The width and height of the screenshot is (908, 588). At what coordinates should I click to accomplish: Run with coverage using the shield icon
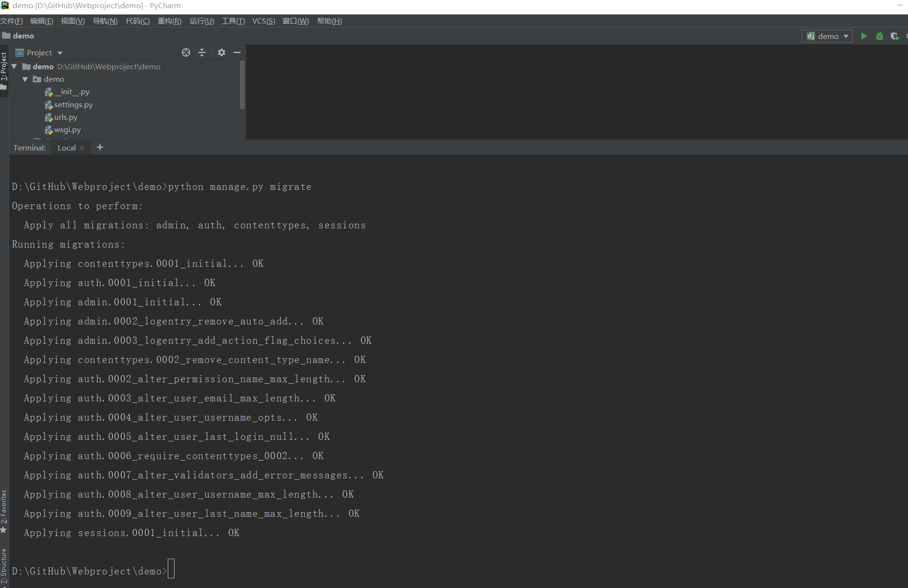pyautogui.click(x=895, y=36)
